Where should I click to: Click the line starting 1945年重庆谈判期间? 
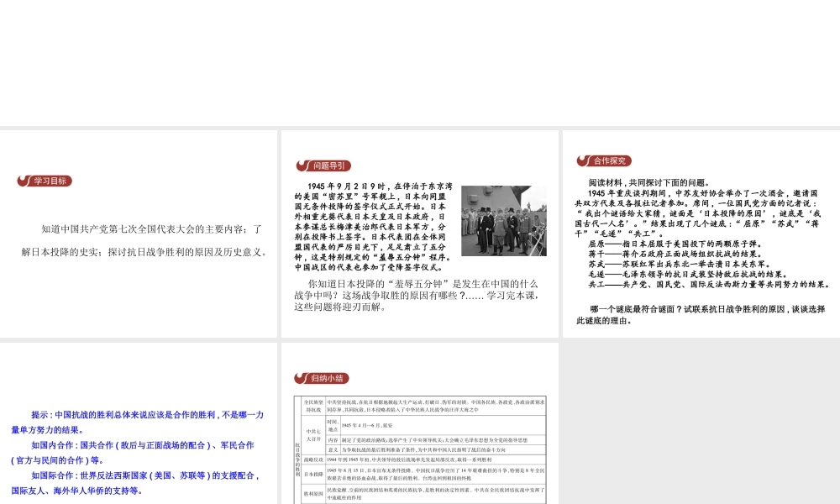click(703, 193)
